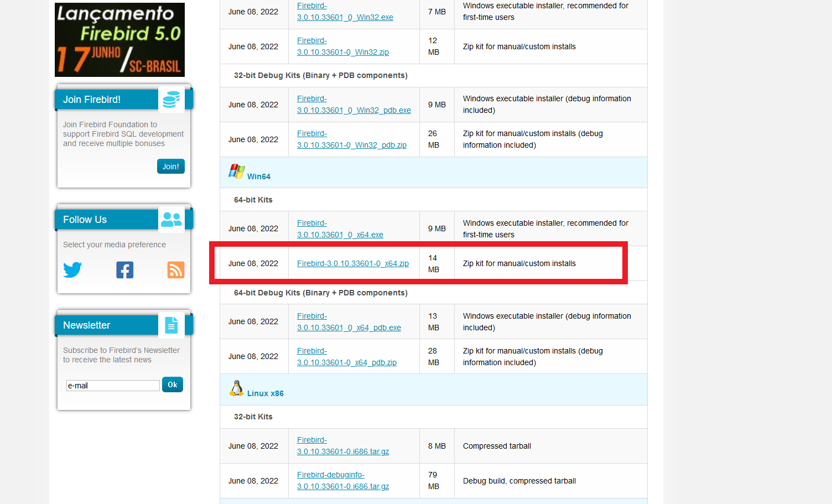Download Firebird-3.0.10.33601_0_x64_pdb.exe

click(349, 322)
